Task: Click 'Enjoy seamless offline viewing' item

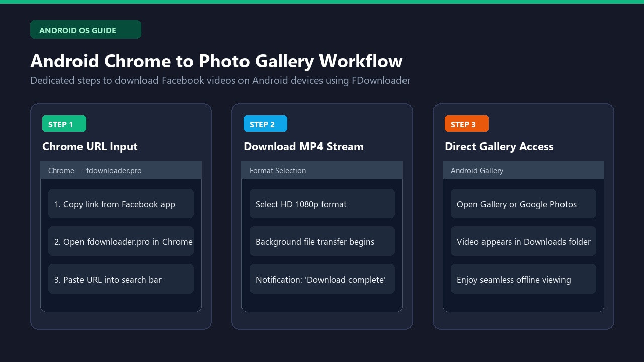Action: coord(523,279)
